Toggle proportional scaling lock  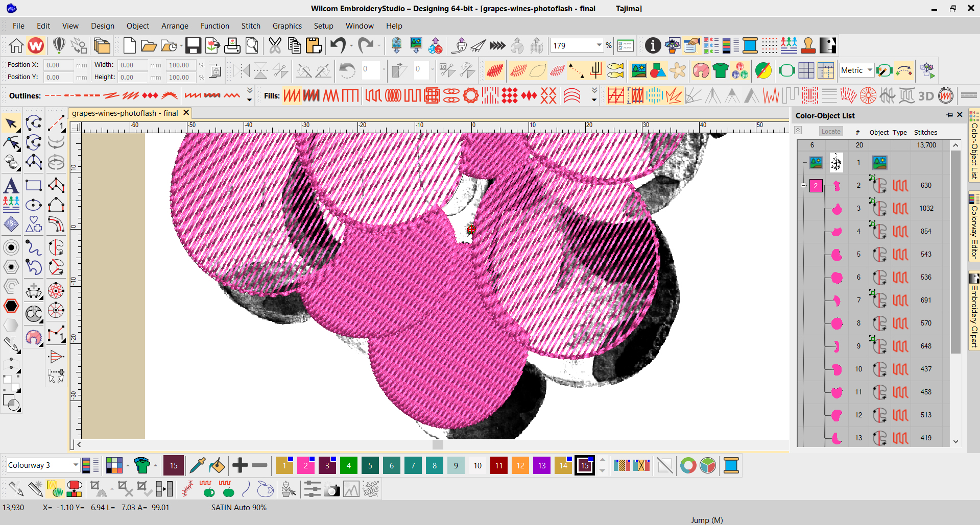[216, 71]
